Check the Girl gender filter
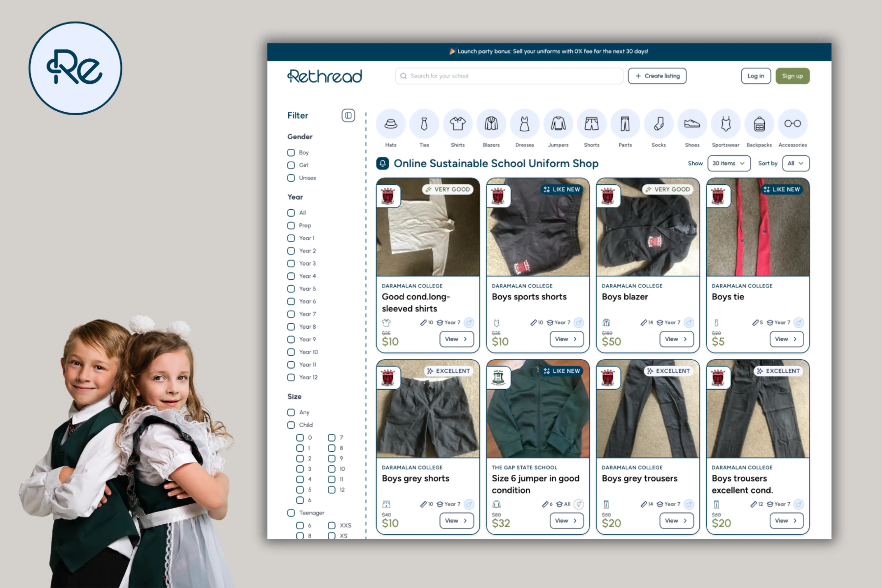 (x=291, y=165)
